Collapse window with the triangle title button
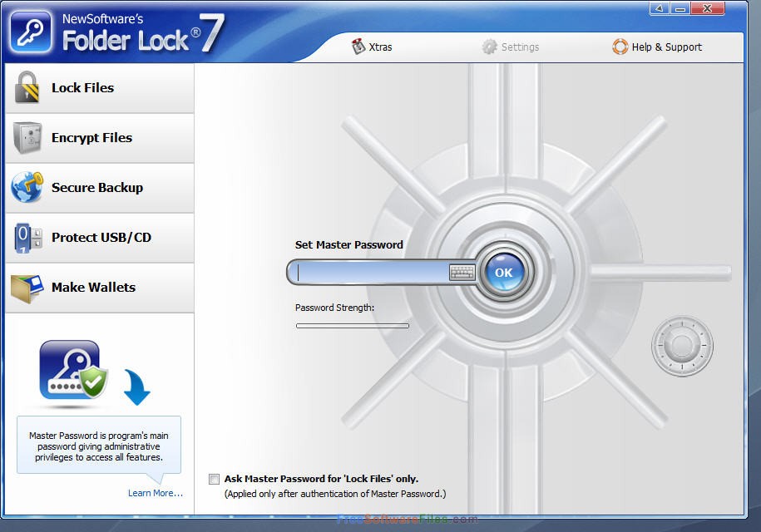This screenshot has width=761, height=532. 659,8
